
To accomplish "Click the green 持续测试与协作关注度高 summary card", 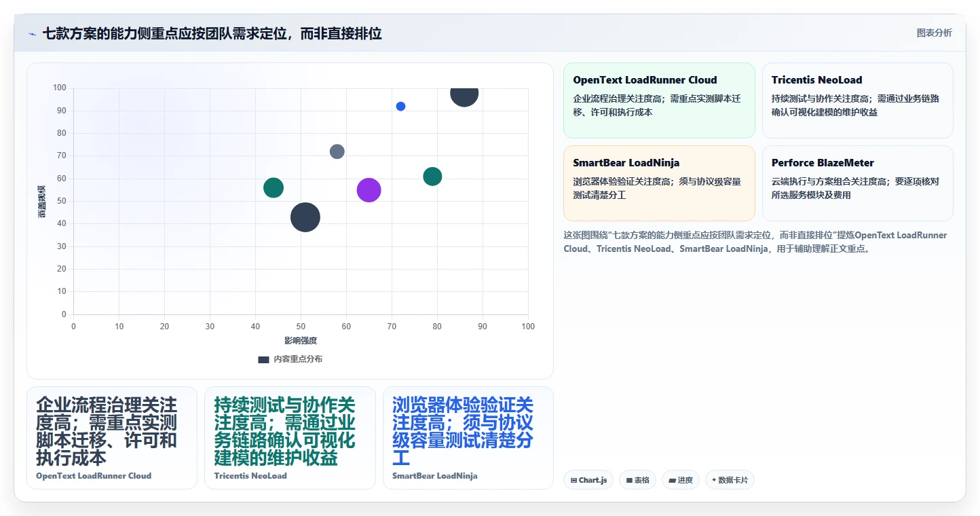I will [290, 438].
